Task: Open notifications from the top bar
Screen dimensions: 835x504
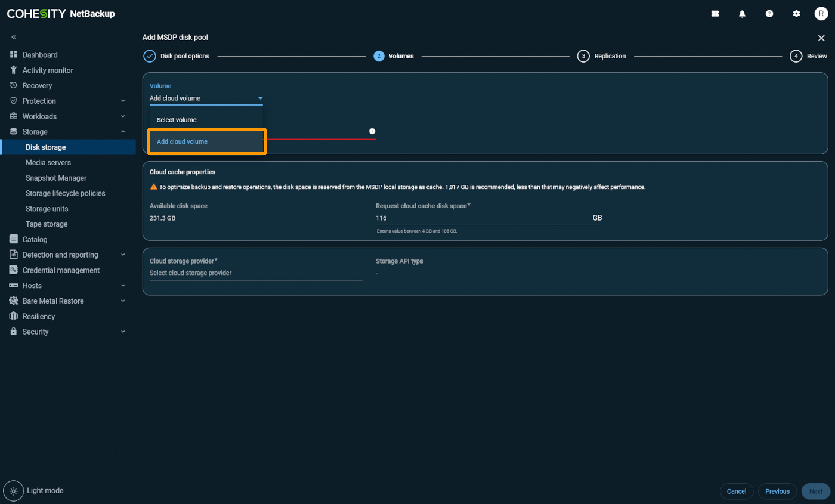Action: point(742,13)
